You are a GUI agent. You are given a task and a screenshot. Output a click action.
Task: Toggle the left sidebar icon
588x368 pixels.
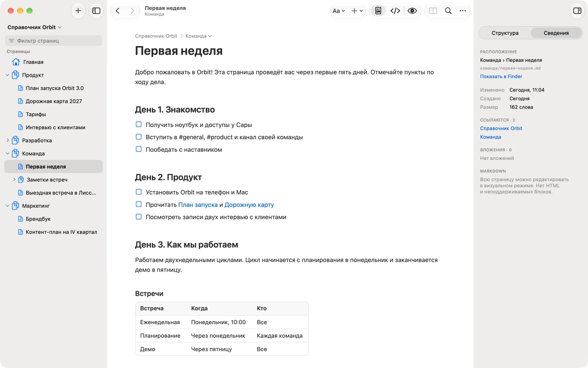96,11
